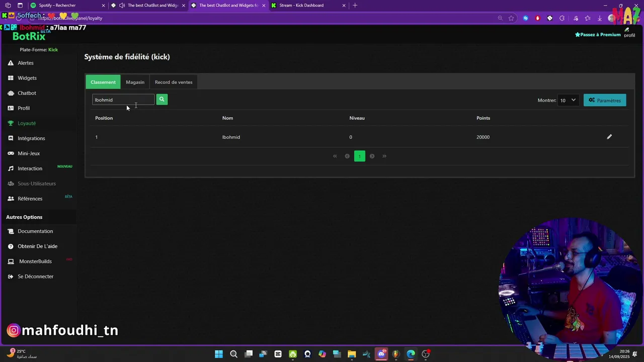The height and width of the screenshot is (362, 644).
Task: Open Documentation link
Action: pos(35,231)
